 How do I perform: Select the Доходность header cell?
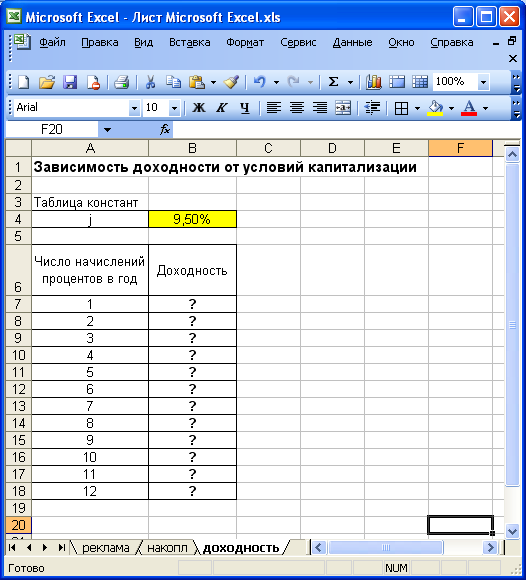click(192, 270)
